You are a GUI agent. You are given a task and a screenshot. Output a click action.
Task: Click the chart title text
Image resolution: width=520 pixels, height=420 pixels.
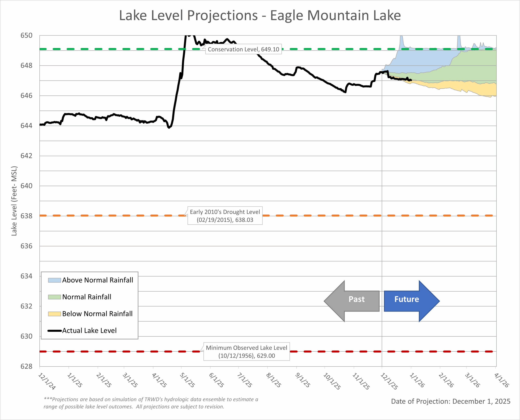point(260,15)
